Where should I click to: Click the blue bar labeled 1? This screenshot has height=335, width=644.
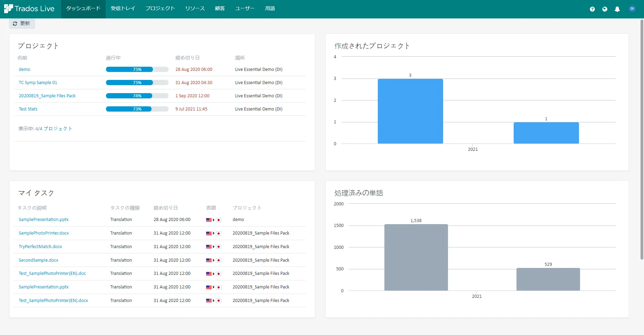pos(546,133)
